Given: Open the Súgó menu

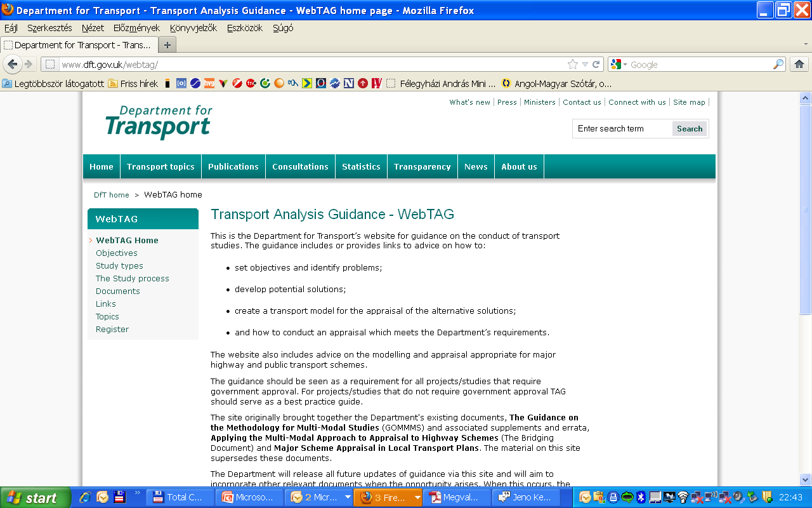Looking at the screenshot, I should [283, 28].
